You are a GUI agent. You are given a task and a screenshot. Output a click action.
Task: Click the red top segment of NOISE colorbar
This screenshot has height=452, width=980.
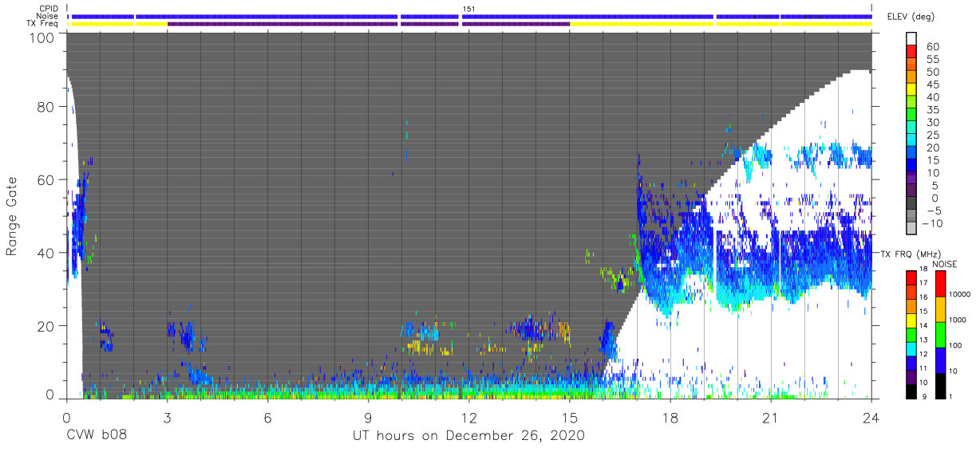tap(941, 284)
